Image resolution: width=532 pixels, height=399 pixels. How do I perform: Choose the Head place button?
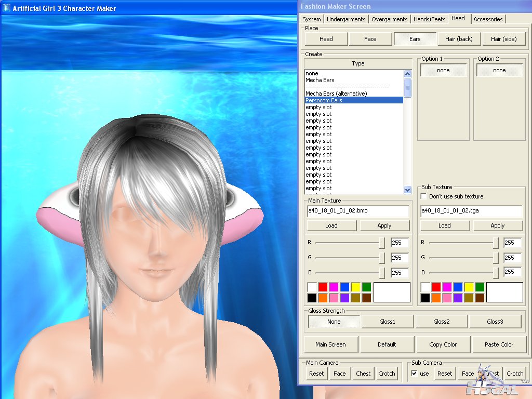click(326, 39)
